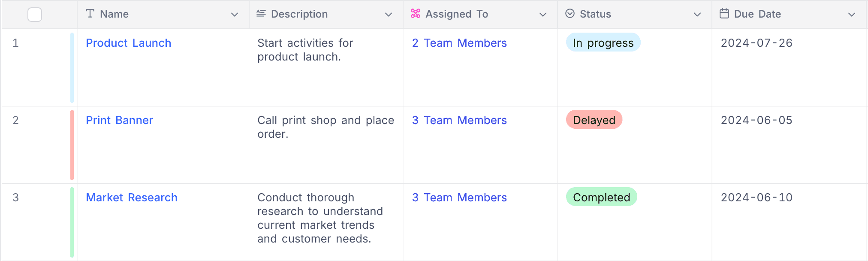Click the green Completed status tag
The image size is (868, 261).
(x=601, y=197)
